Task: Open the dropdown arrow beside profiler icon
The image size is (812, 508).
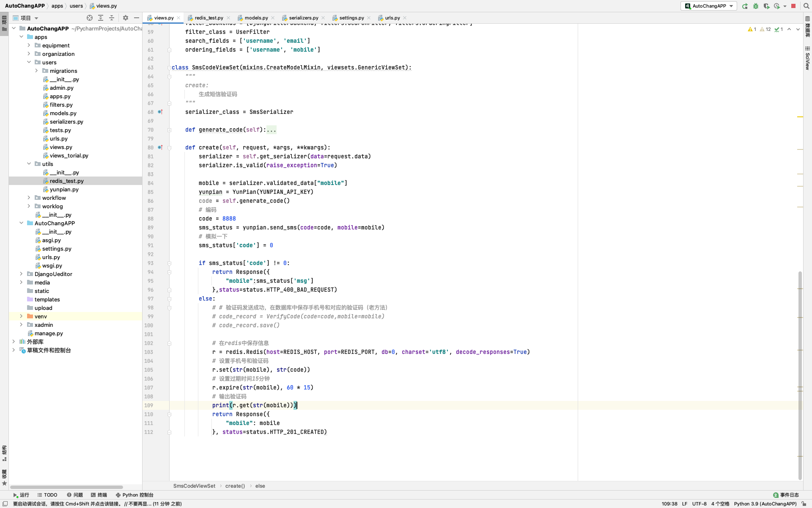Action: pyautogui.click(x=785, y=6)
